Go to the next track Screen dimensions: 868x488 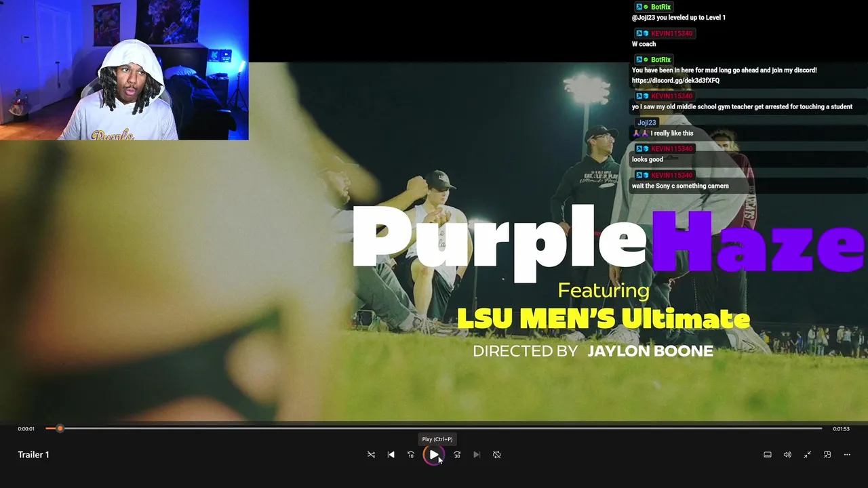pos(477,455)
